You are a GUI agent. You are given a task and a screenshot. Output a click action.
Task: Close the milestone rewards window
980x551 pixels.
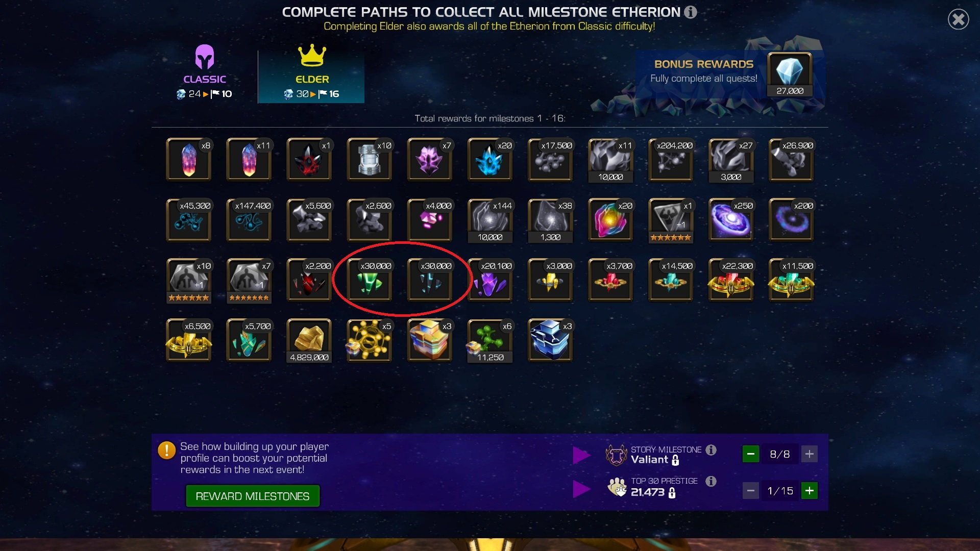(958, 19)
